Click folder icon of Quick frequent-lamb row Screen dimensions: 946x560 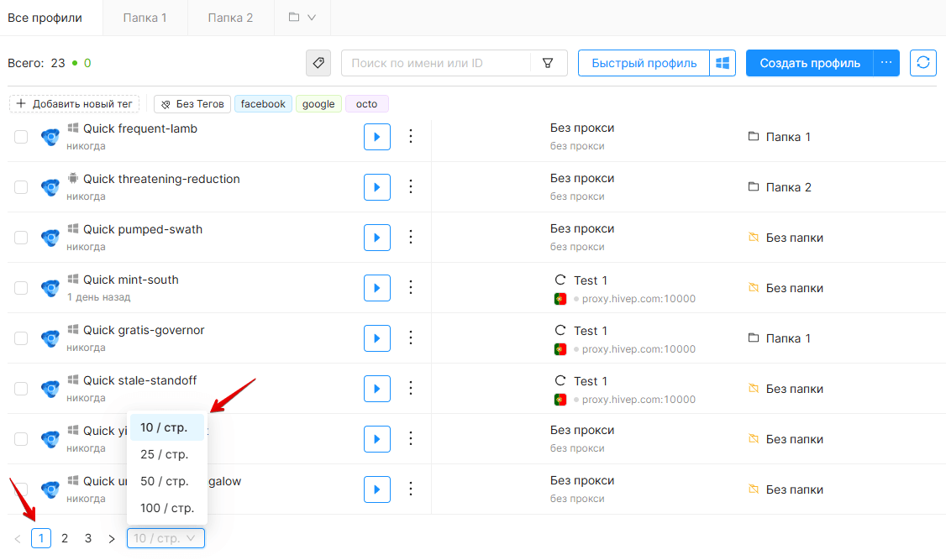(x=753, y=136)
